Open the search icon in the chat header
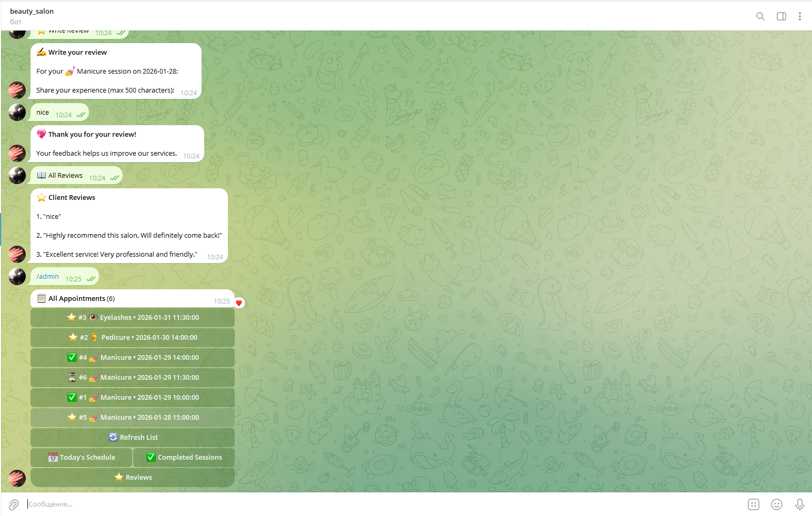Screen dimensions: 812x516 pos(760,16)
